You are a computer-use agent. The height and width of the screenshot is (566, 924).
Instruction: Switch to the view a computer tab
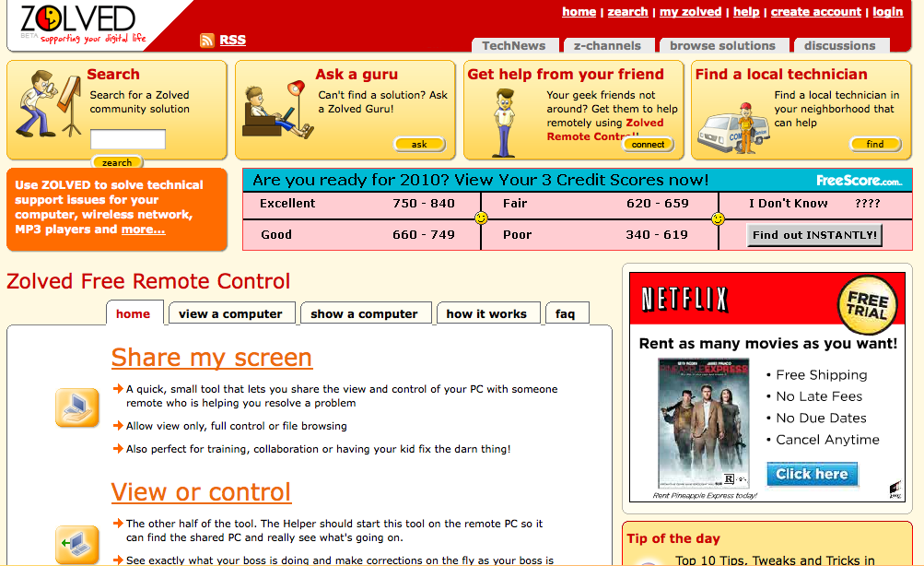[x=230, y=313]
